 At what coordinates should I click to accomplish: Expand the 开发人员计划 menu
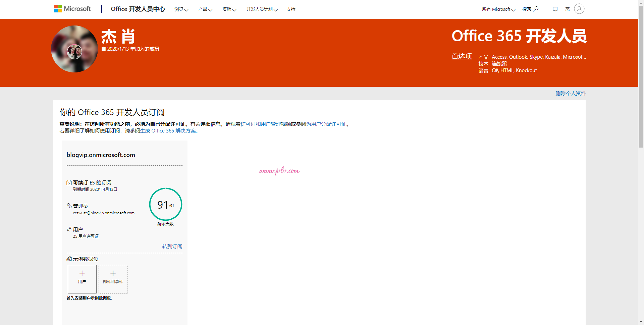point(261,9)
